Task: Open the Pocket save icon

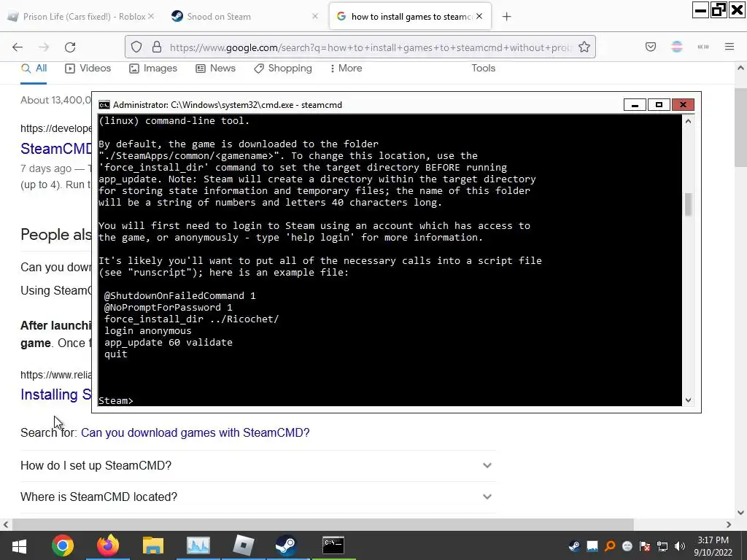Action: (x=651, y=47)
